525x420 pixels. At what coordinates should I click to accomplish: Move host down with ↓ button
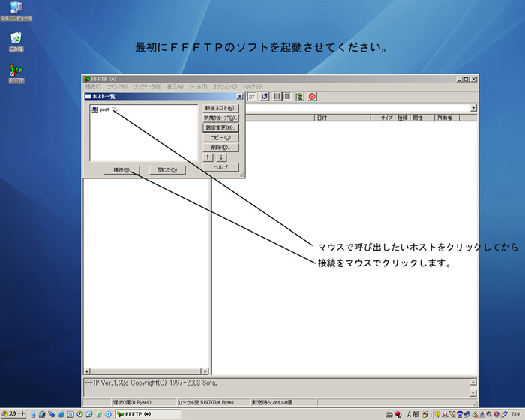[221, 157]
